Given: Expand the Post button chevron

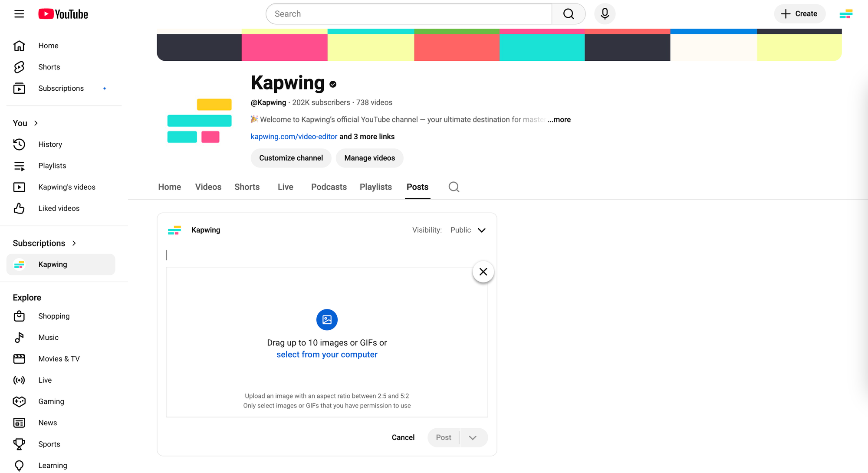Looking at the screenshot, I should 473,437.
